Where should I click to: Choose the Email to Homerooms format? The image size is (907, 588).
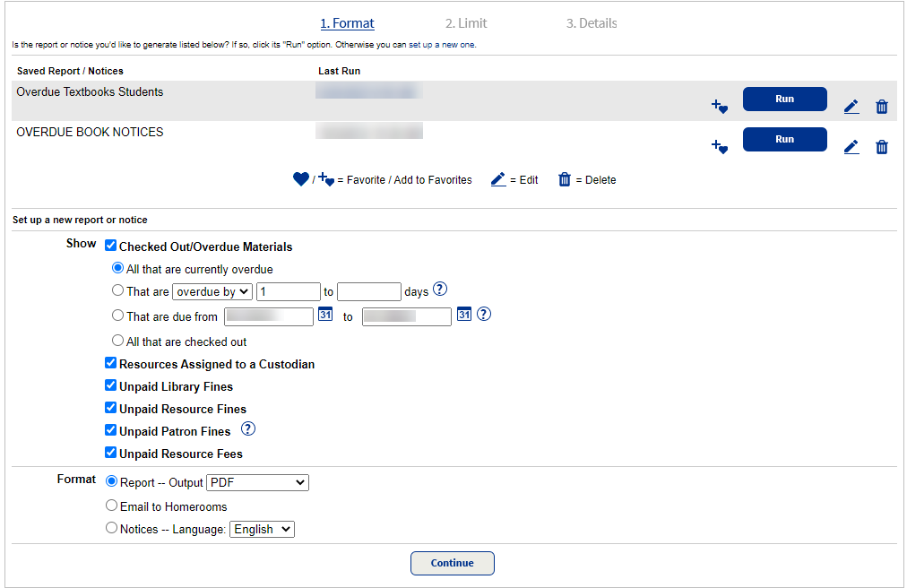tap(112, 506)
